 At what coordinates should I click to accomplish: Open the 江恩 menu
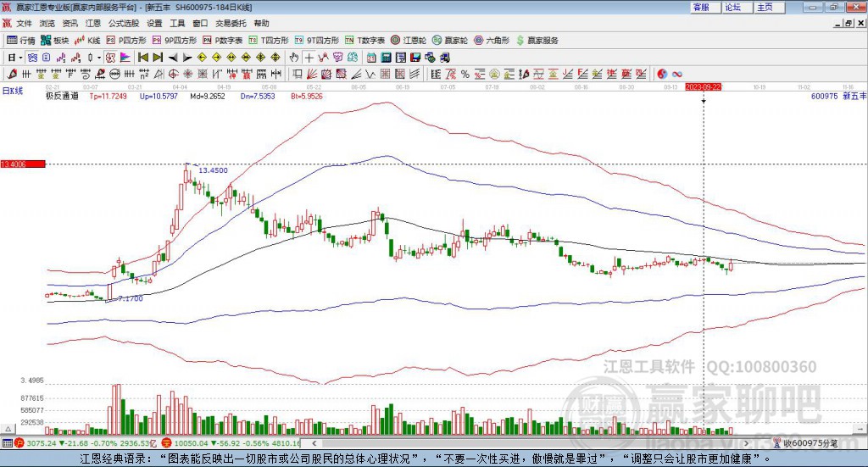93,23
